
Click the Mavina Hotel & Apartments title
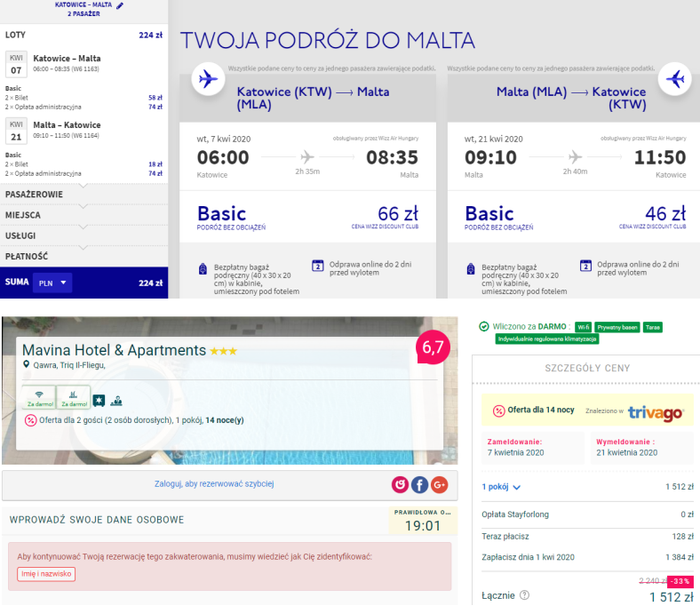(x=114, y=350)
